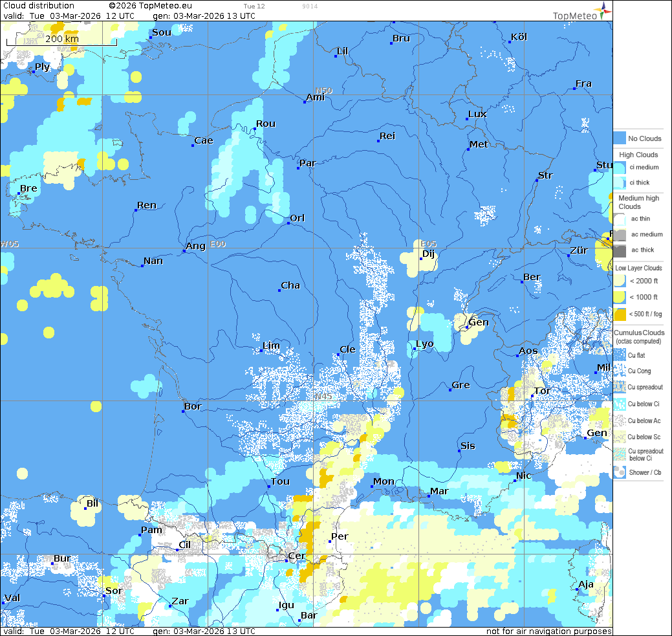Click the ac thick gray swatch

[620, 250]
